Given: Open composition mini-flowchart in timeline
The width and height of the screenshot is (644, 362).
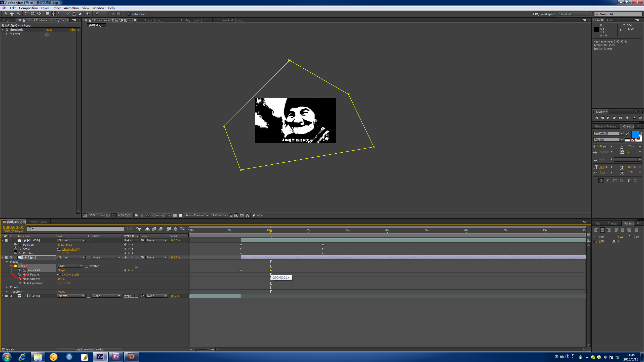Looking at the screenshot, I should click(x=130, y=229).
